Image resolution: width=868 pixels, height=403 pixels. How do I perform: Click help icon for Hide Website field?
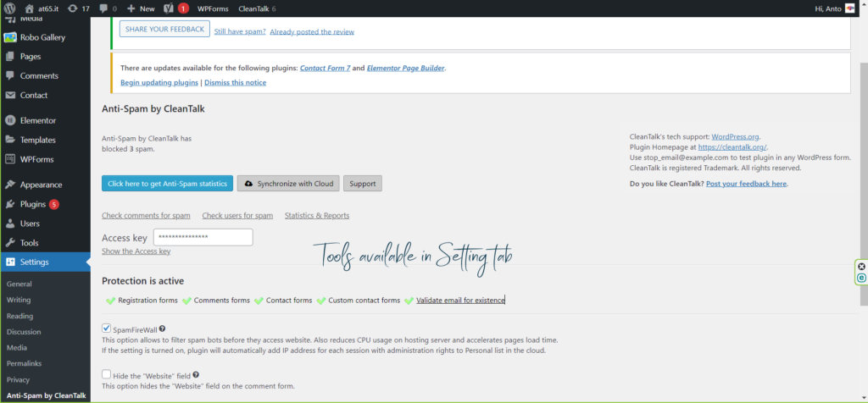[x=196, y=375]
